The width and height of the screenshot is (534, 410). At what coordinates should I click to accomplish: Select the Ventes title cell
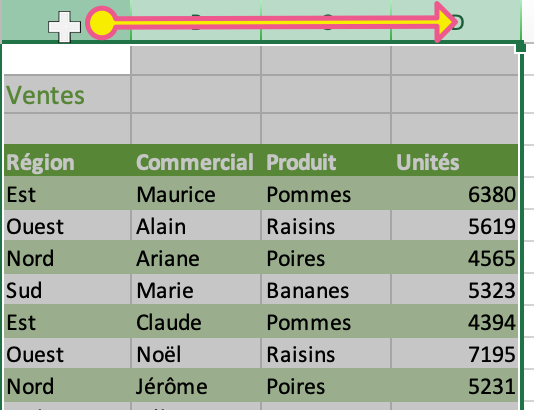(x=67, y=94)
